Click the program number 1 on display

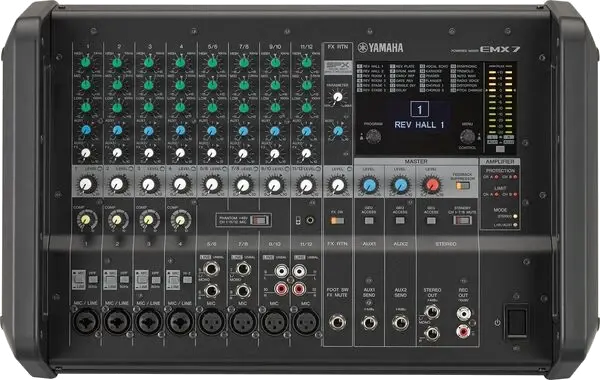pyautogui.click(x=419, y=109)
